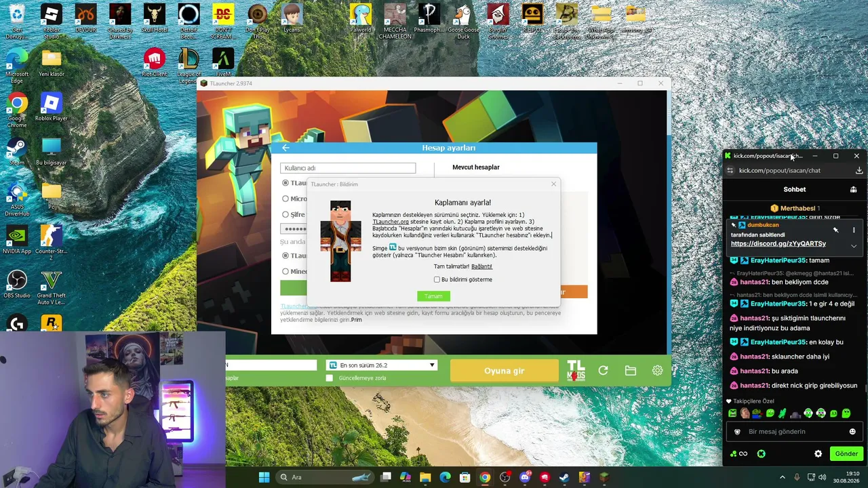Open DEVOUR desktop shortcut
Screen dimensions: 868x488
pos(85,20)
